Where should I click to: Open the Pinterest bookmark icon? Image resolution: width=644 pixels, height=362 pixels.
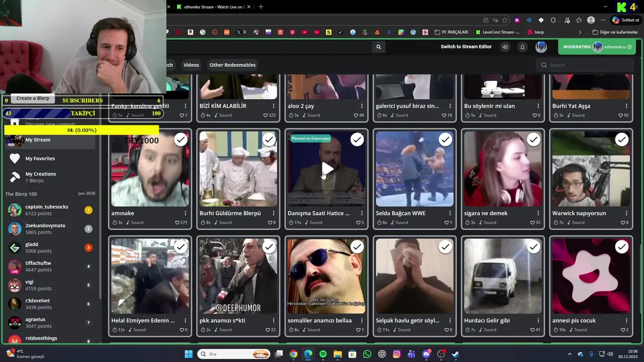[292, 32]
